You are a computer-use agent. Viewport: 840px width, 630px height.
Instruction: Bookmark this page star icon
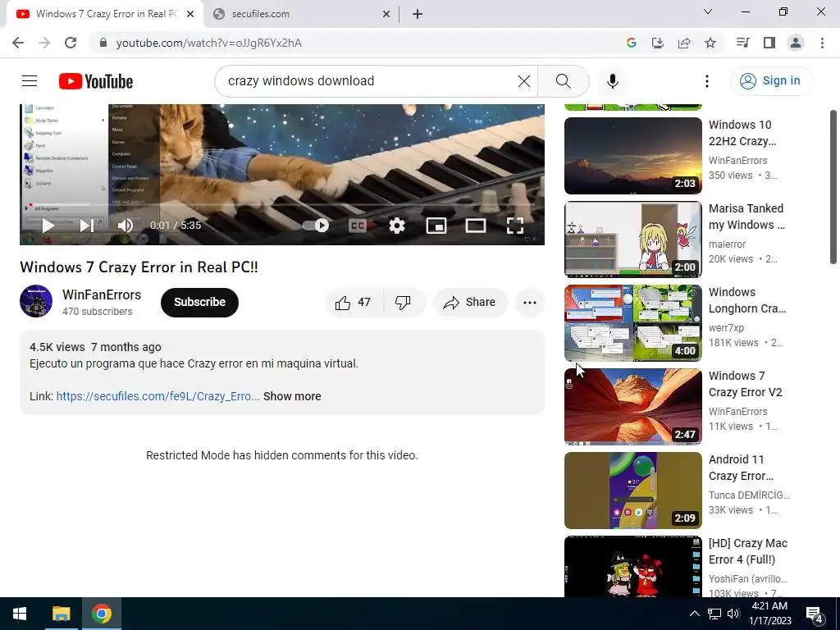[x=710, y=43]
